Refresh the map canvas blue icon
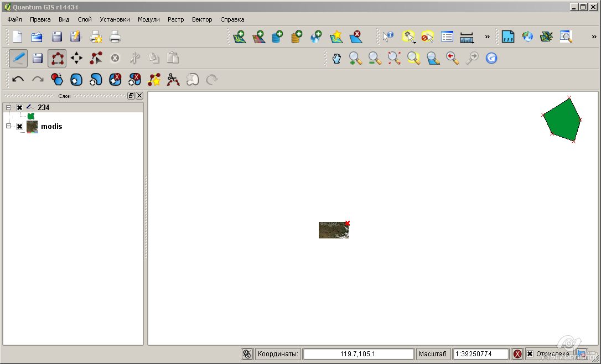This screenshot has height=364, width=601. click(491, 58)
